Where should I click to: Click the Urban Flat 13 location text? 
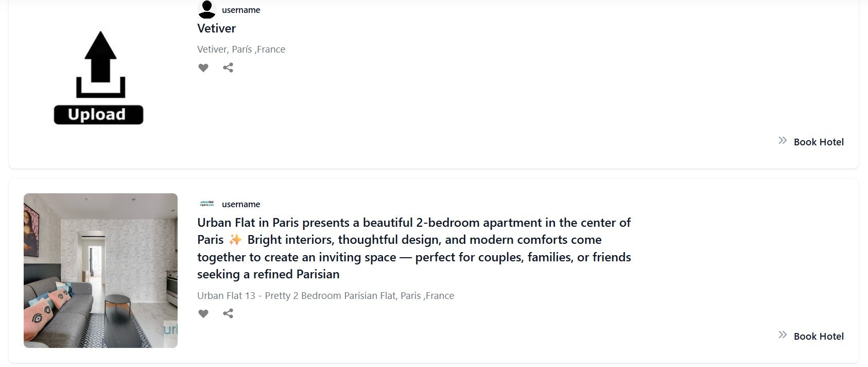[x=325, y=295]
